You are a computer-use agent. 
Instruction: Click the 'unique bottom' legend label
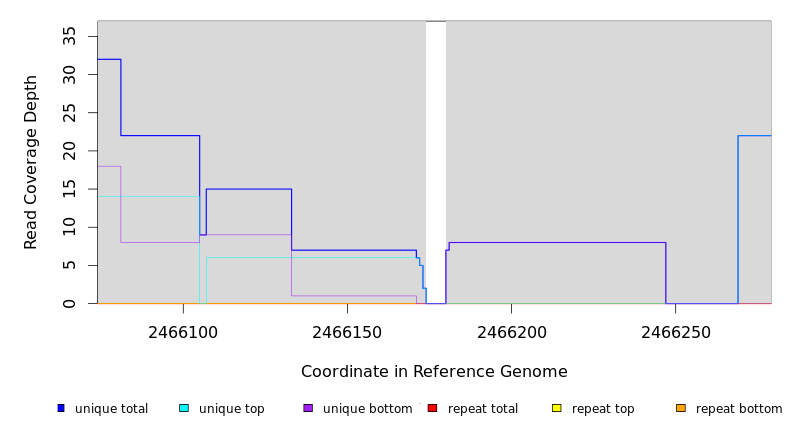pyautogui.click(x=367, y=409)
